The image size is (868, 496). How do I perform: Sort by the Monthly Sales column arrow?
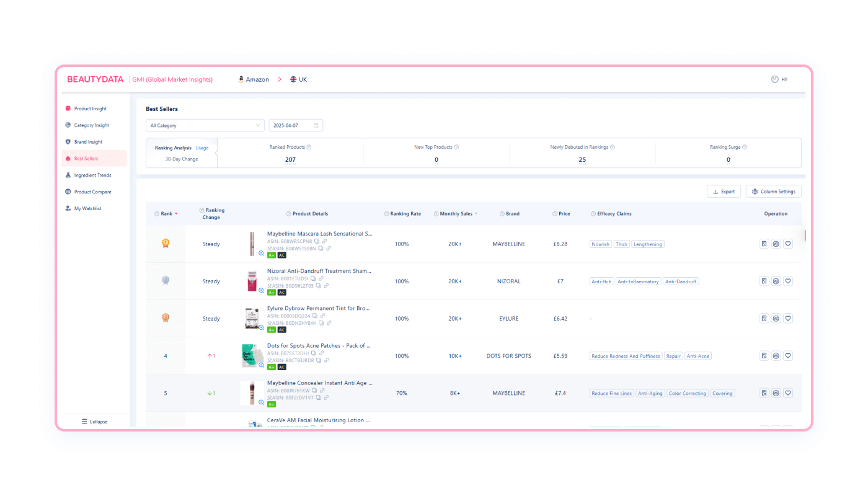click(476, 214)
